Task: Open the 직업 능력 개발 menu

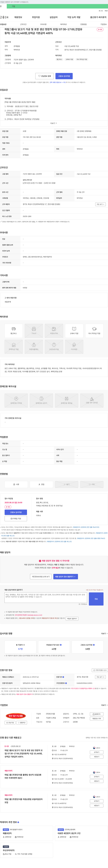Action: 74,17
